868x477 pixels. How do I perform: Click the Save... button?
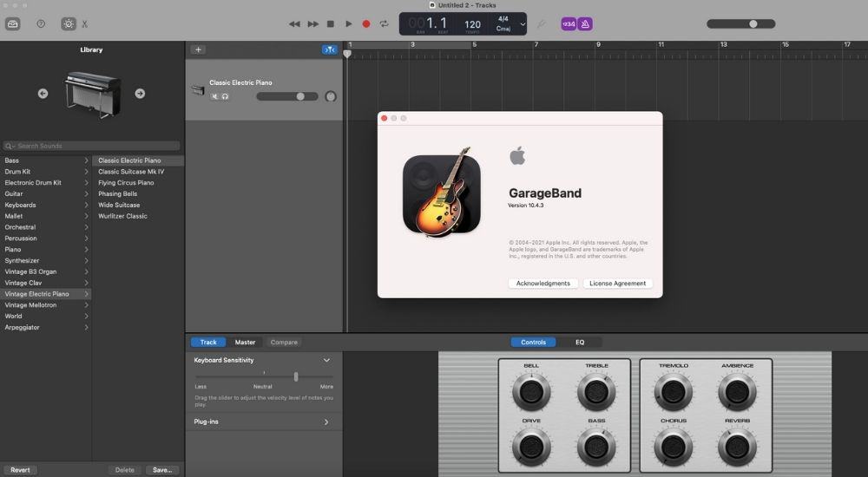(162, 470)
